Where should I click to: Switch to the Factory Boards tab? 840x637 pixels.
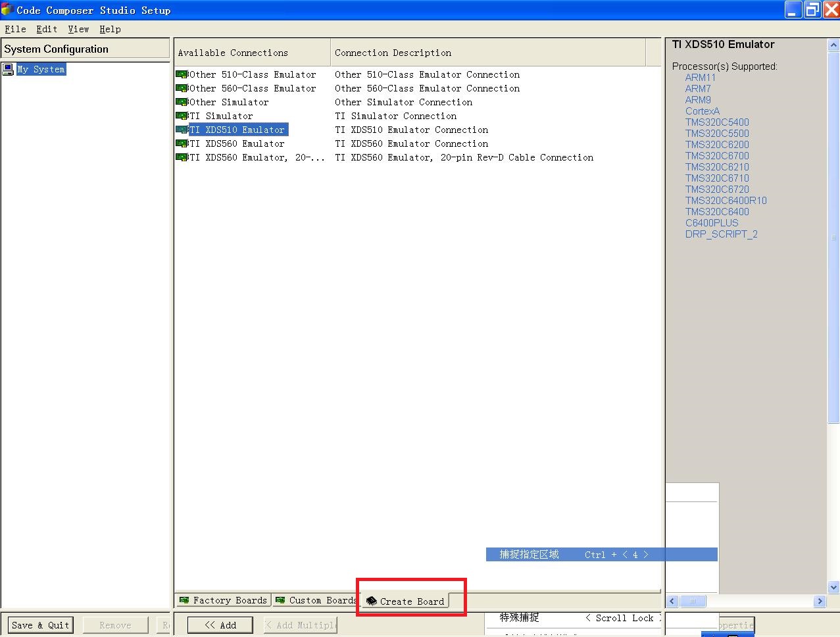click(x=224, y=600)
